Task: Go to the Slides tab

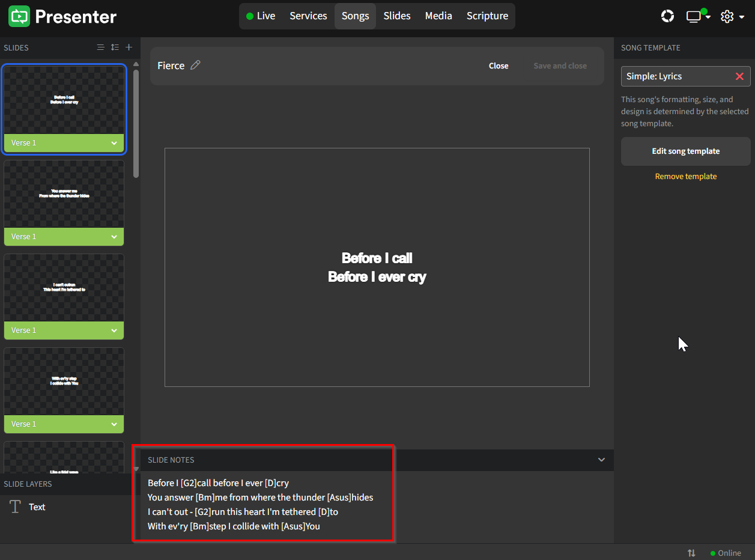Action: click(397, 16)
